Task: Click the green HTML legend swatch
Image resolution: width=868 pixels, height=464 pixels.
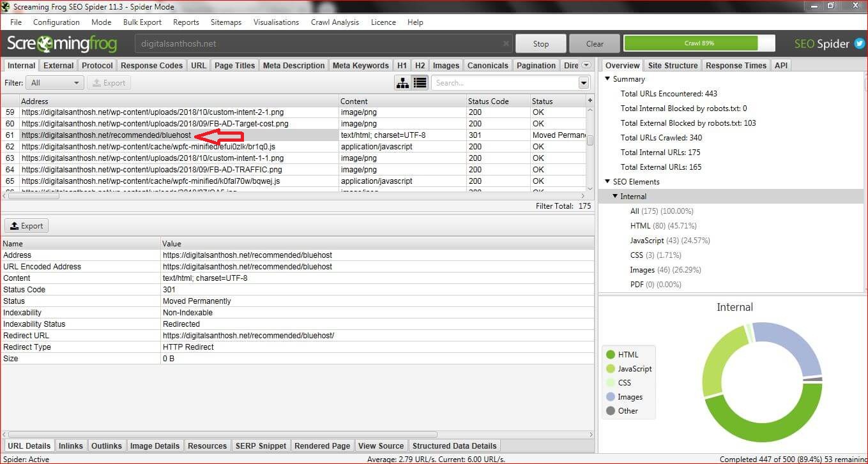Action: pyautogui.click(x=611, y=355)
